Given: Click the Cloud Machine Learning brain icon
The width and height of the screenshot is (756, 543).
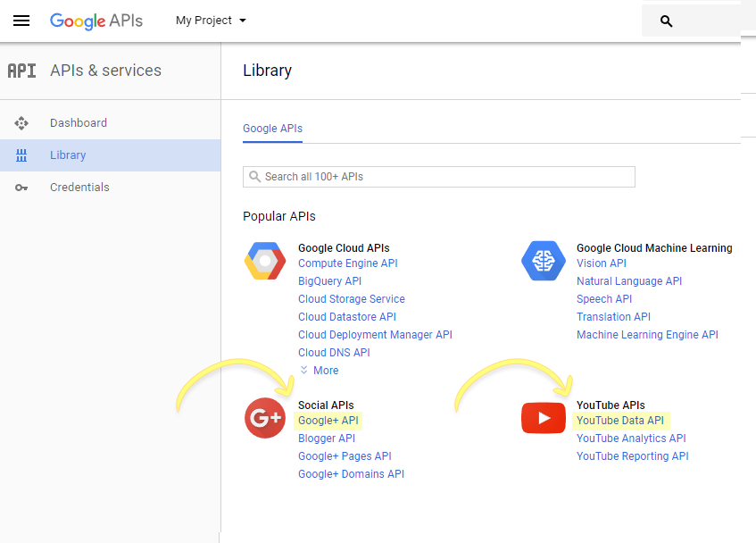Looking at the screenshot, I should click(x=544, y=261).
